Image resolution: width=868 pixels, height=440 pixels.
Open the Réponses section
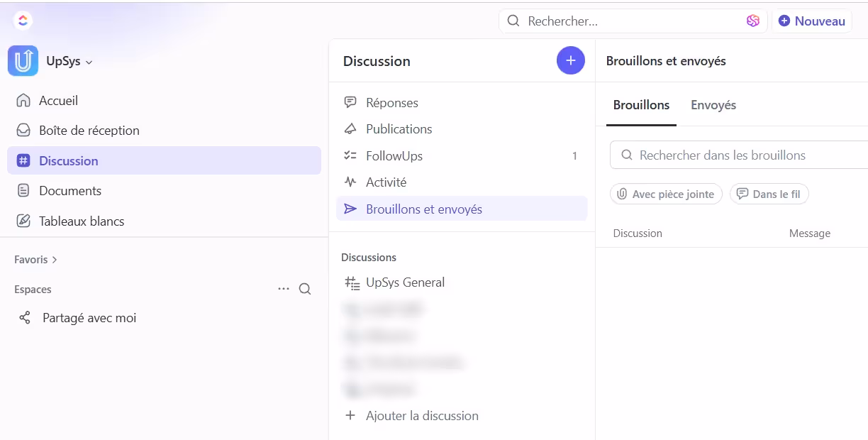tap(391, 102)
